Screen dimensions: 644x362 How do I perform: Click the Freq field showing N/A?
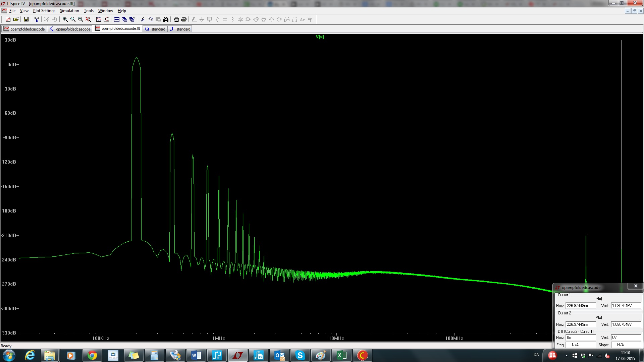coord(581,345)
